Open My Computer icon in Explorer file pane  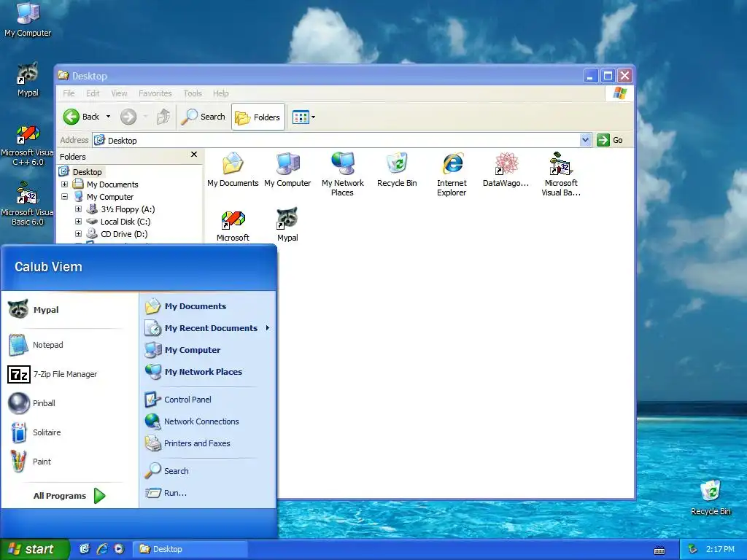[287, 169]
